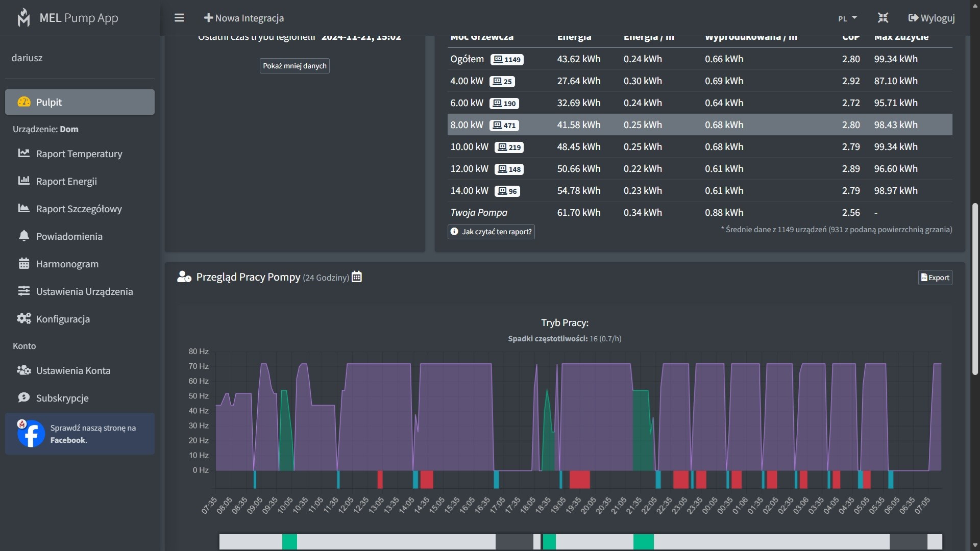
Task: Toggle the hamburger sidebar menu
Action: pos(179,18)
